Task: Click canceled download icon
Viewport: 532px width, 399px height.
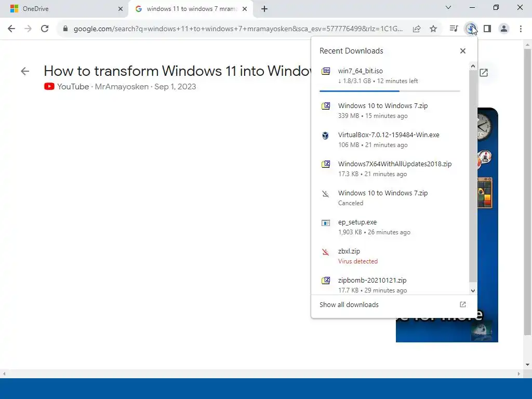Action: point(325,194)
